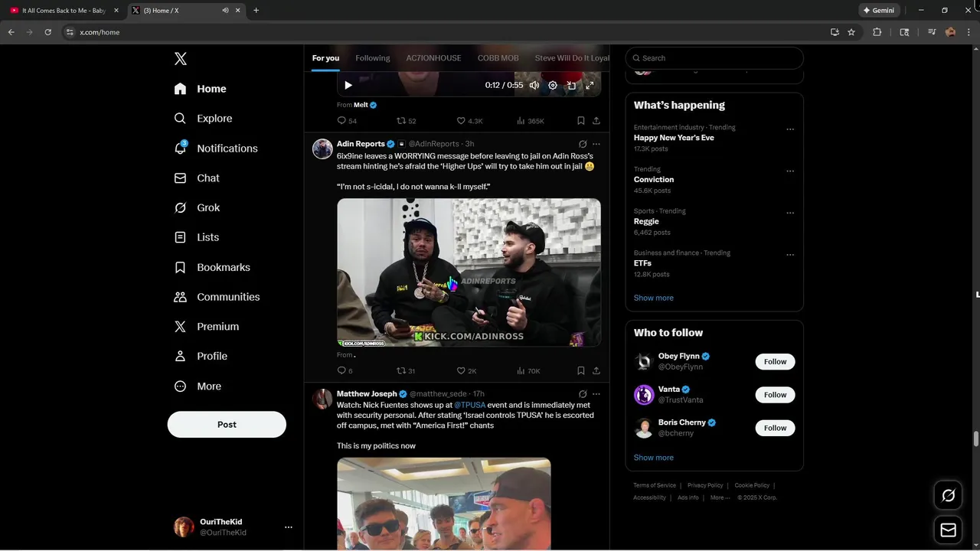The image size is (980, 551).
Task: Open the Adin Reports profile avatar
Action: pyautogui.click(x=322, y=148)
